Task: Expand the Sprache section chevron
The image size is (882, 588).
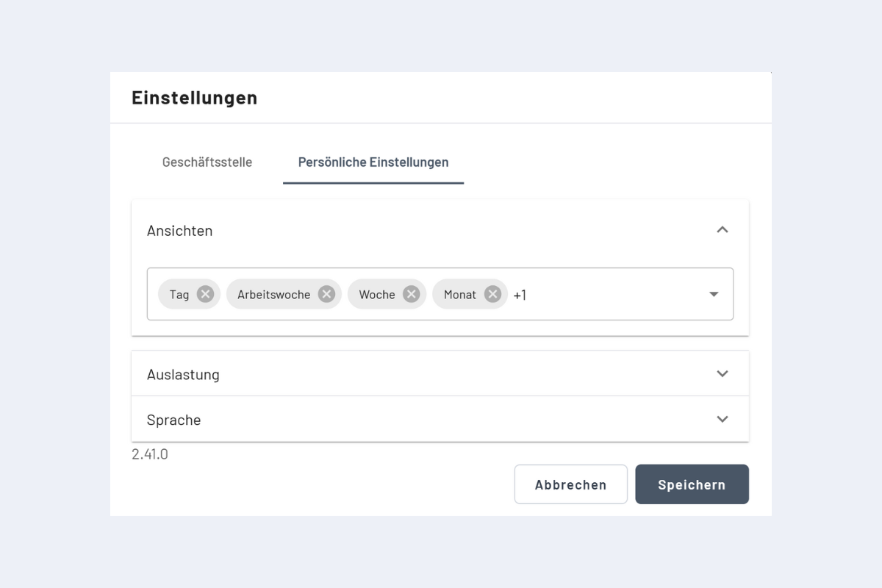Action: click(x=722, y=419)
